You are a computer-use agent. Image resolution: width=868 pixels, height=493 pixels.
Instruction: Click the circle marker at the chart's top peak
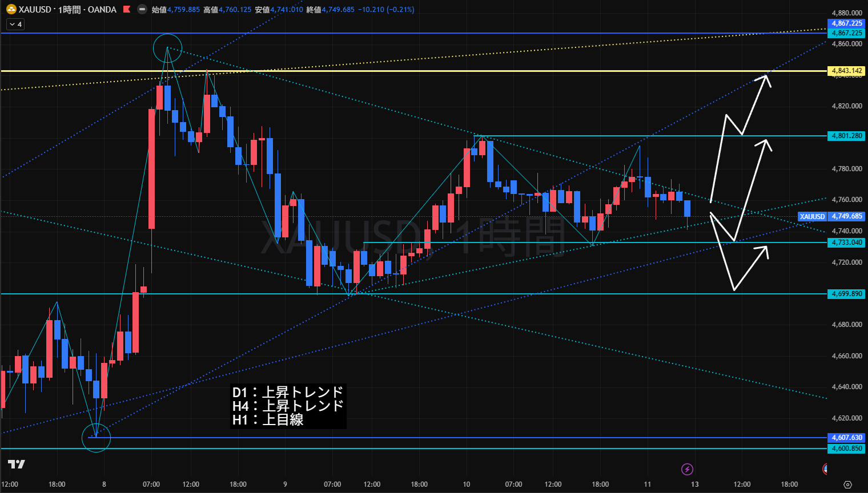point(167,48)
